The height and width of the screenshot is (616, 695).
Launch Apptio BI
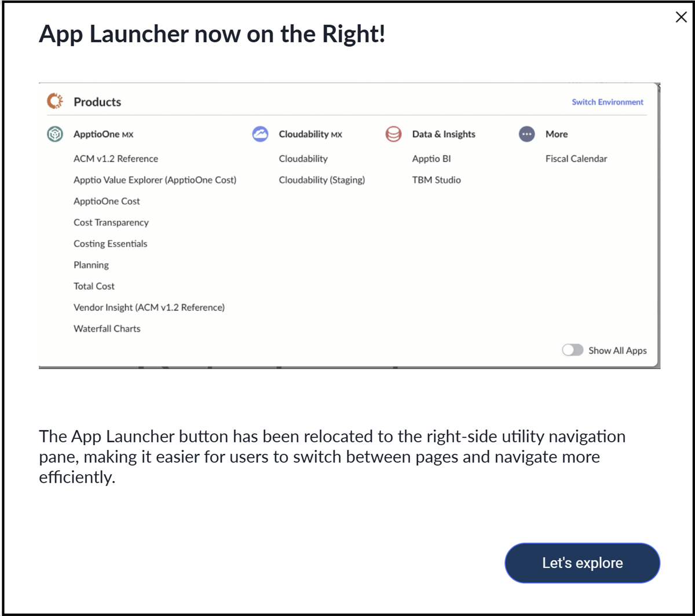point(431,159)
